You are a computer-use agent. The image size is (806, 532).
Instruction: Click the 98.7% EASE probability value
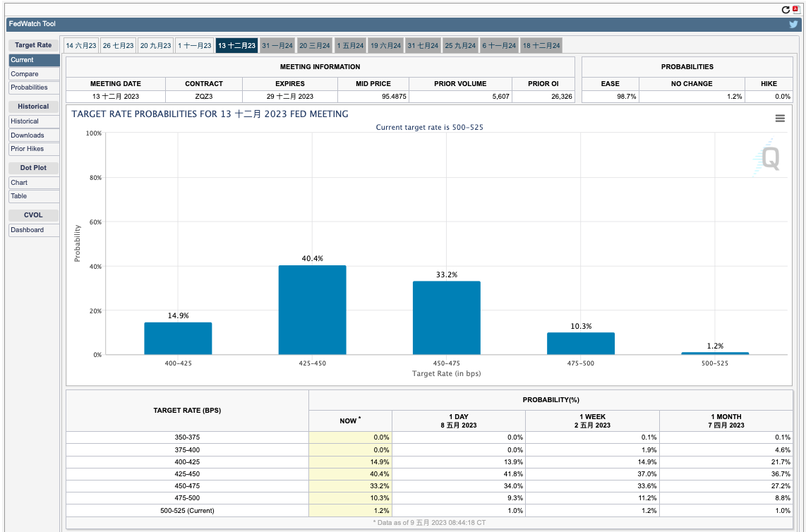[x=627, y=97]
